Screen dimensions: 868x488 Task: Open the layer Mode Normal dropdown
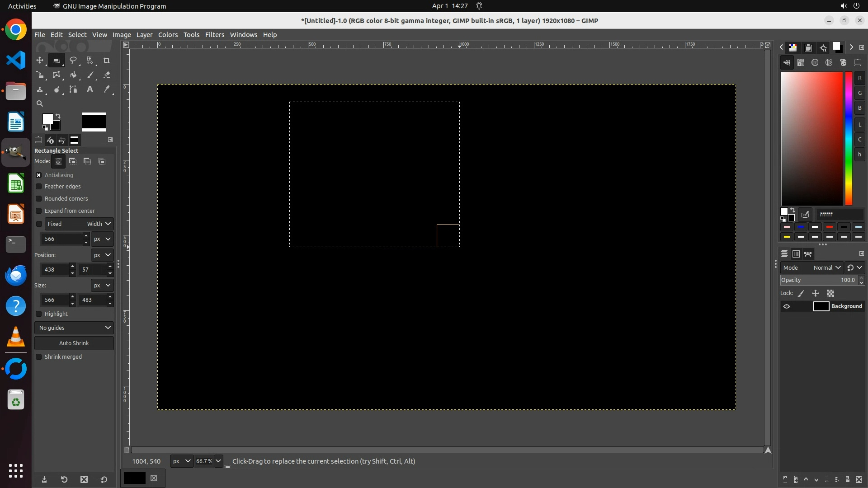tap(826, 268)
